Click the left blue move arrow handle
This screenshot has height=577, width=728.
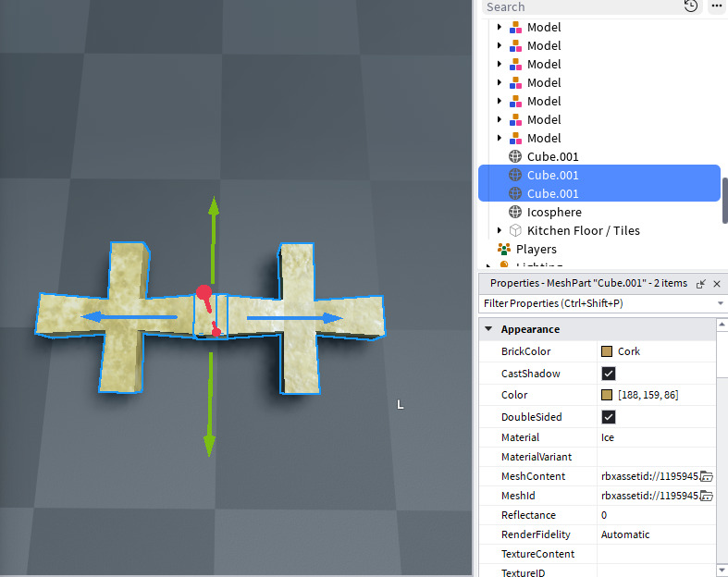pos(130,317)
